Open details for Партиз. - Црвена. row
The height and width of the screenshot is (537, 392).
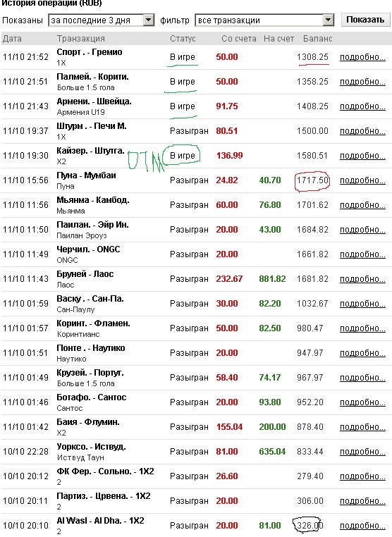pyautogui.click(x=362, y=500)
